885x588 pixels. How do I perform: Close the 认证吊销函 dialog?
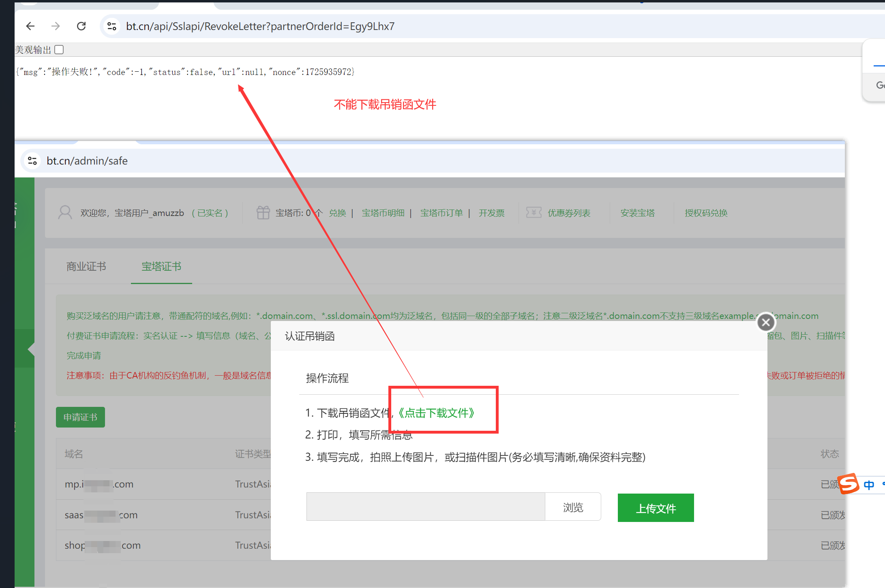tap(766, 323)
